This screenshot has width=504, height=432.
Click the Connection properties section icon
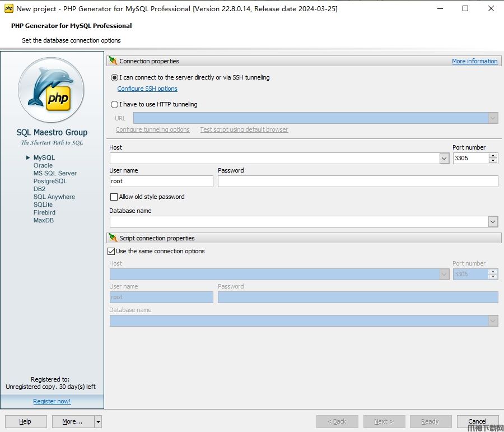coord(113,61)
